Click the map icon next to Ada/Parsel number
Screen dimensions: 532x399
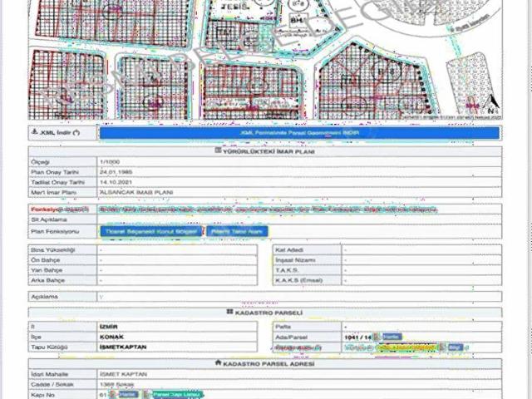coord(377,336)
